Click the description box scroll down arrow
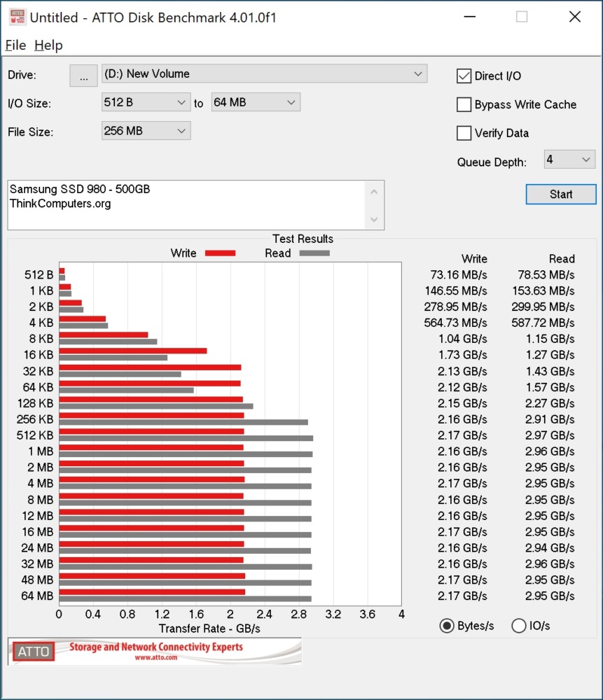 point(374,219)
